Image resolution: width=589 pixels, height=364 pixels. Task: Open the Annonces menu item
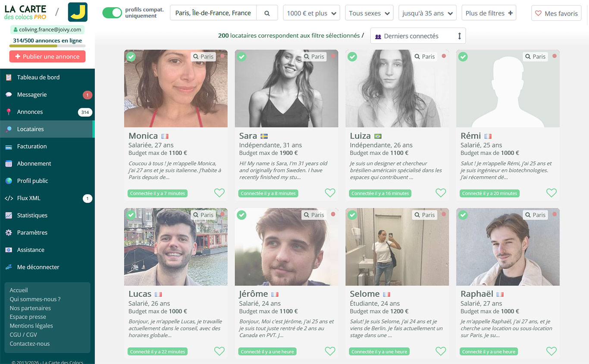[x=30, y=112]
